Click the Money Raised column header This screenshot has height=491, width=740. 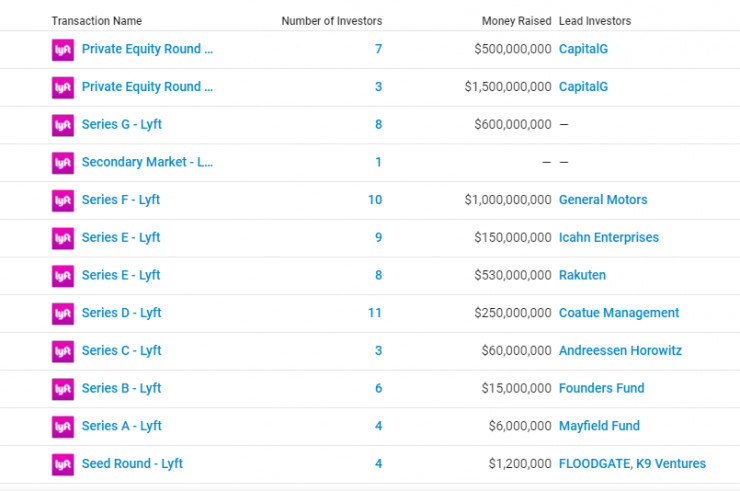pos(516,21)
